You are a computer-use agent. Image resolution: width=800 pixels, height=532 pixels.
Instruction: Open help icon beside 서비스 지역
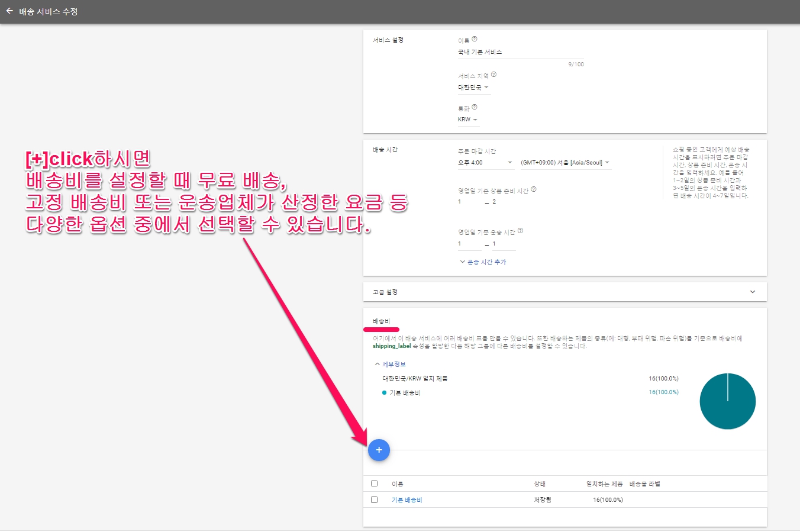(494, 75)
